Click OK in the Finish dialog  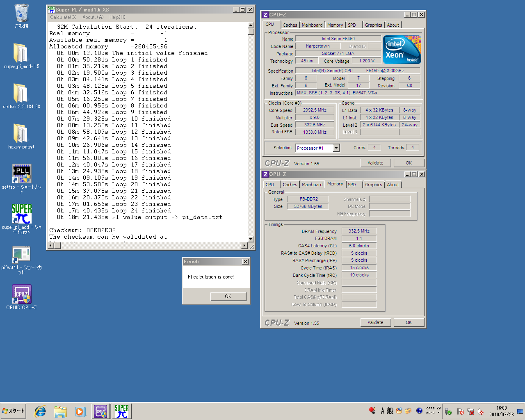coord(228,297)
